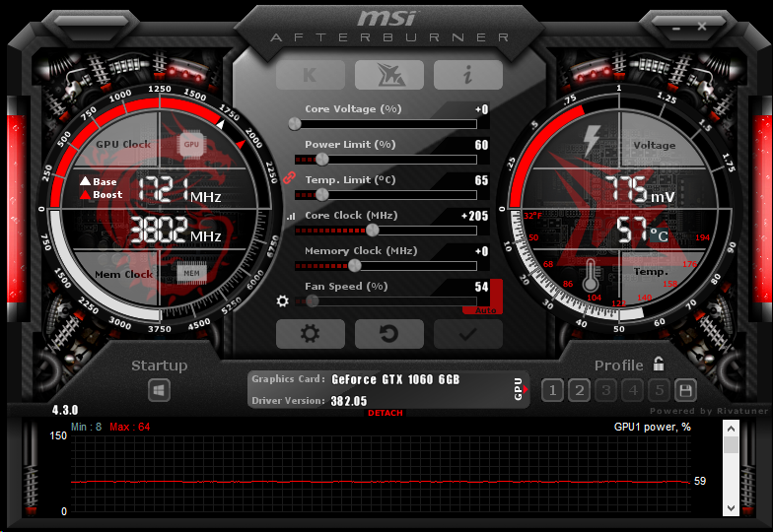Screen dimensions: 773x532
Task: Toggle the Profile lock padlock icon
Action: 659,365
